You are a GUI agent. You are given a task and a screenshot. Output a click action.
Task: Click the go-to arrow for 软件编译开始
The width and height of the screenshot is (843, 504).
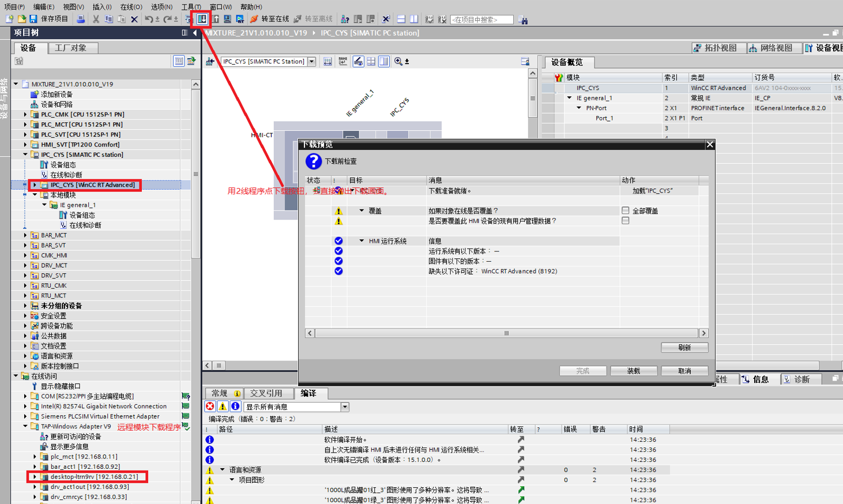[x=521, y=439]
